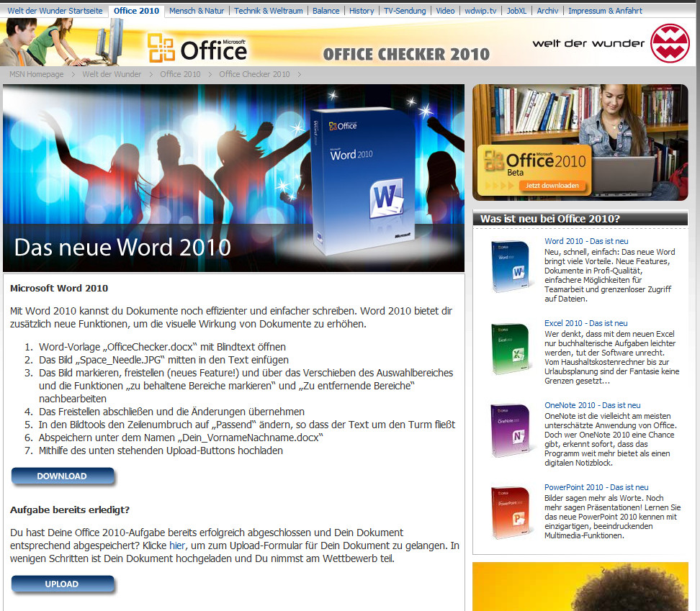Click Welt der Wunder breadcrumb link

[x=112, y=74]
